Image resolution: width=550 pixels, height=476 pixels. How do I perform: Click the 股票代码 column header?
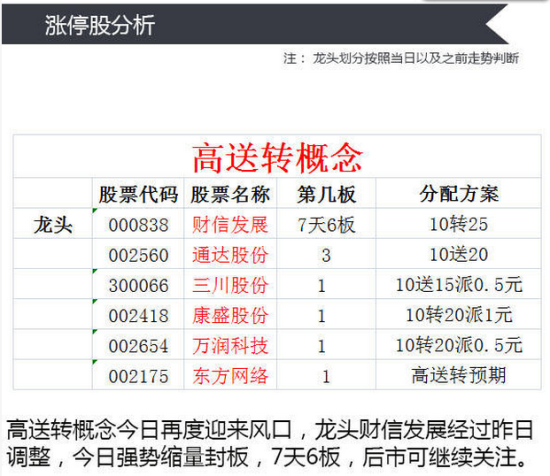[138, 194]
